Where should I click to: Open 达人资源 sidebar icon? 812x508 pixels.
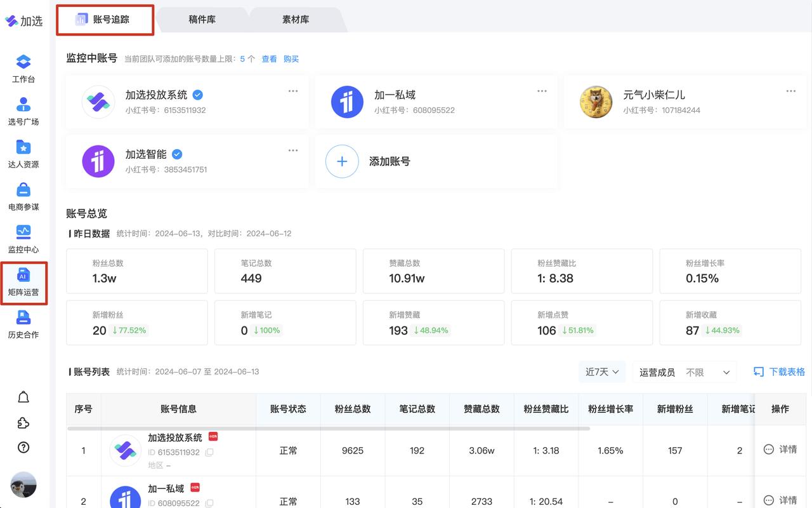click(23, 154)
